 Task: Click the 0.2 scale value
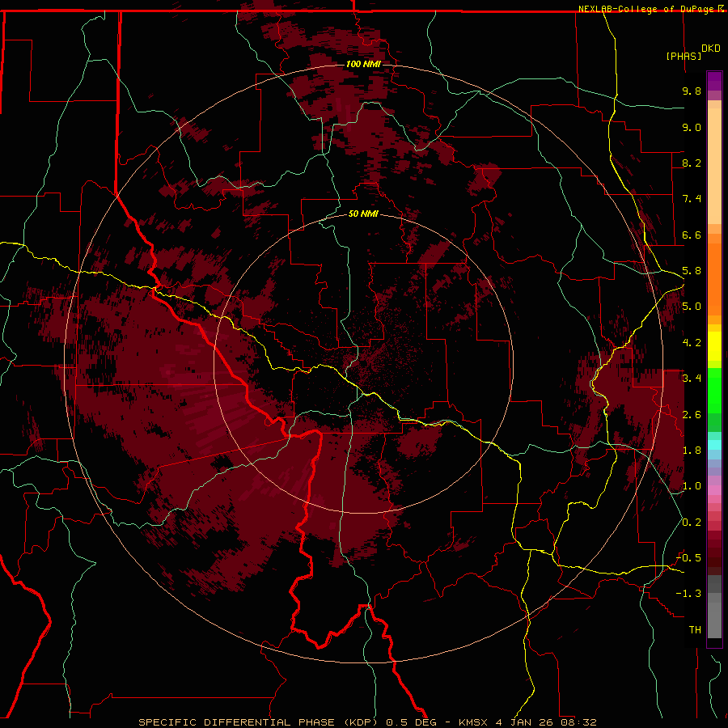tap(692, 523)
